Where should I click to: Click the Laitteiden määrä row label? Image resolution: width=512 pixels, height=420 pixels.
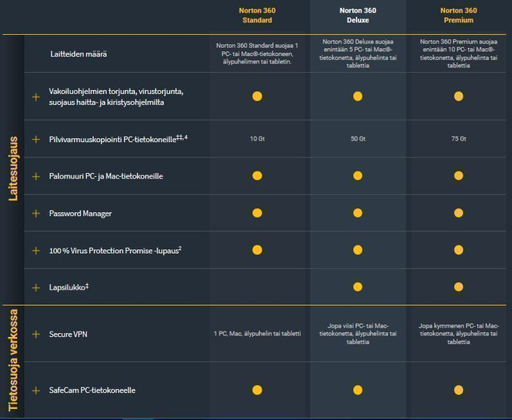[x=78, y=54]
